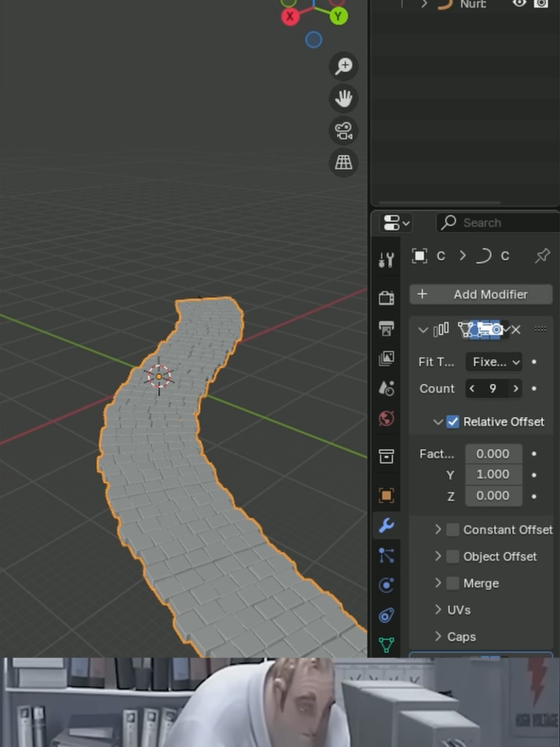Animate Z factor property dot

[534, 496]
